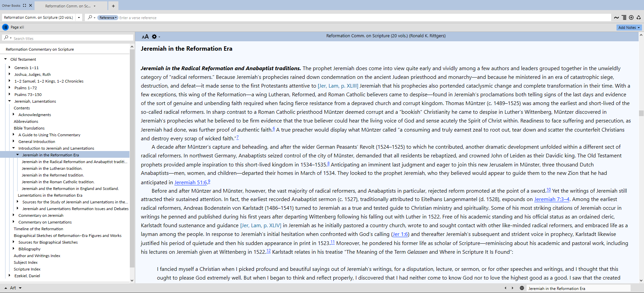Collapse the Old Testament tree node

click(x=5, y=59)
